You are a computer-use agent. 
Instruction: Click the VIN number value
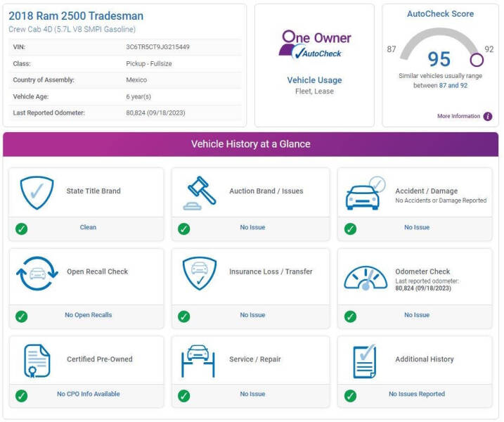point(157,47)
